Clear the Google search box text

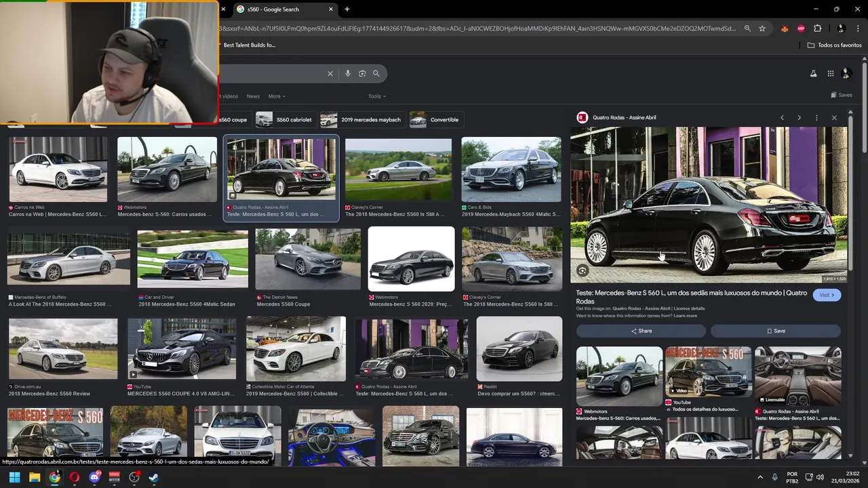coord(330,73)
